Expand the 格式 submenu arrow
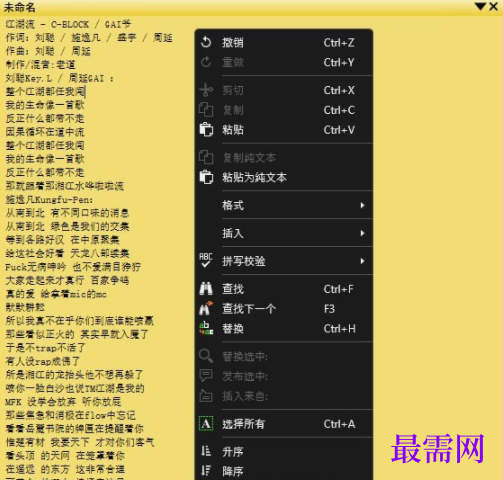 pyautogui.click(x=362, y=205)
